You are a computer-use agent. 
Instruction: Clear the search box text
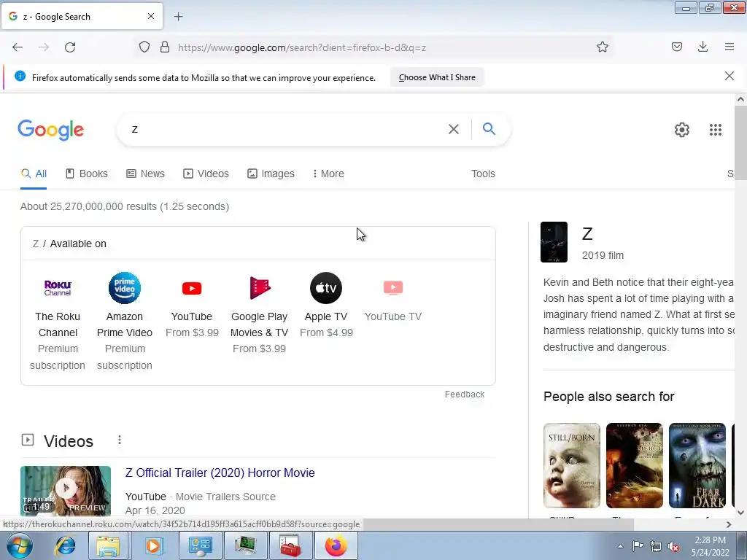[x=454, y=129]
